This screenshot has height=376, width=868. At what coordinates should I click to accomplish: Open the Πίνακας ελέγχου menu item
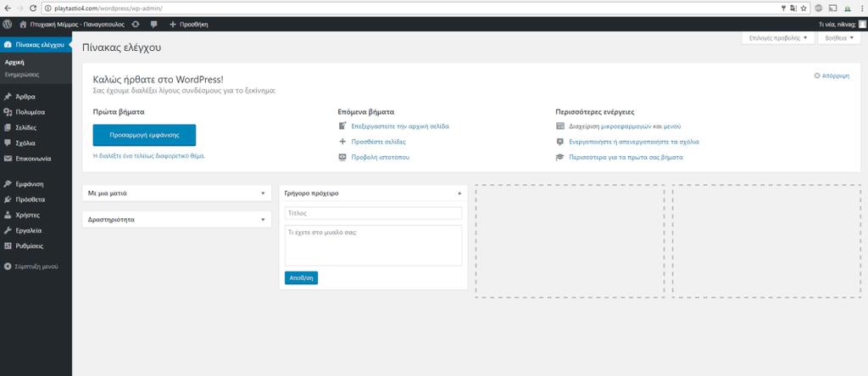[36, 45]
